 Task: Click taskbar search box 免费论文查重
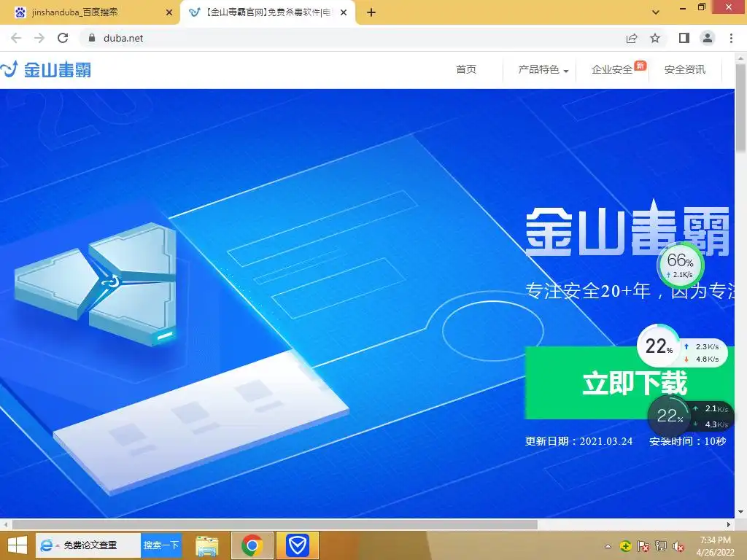coord(90,545)
